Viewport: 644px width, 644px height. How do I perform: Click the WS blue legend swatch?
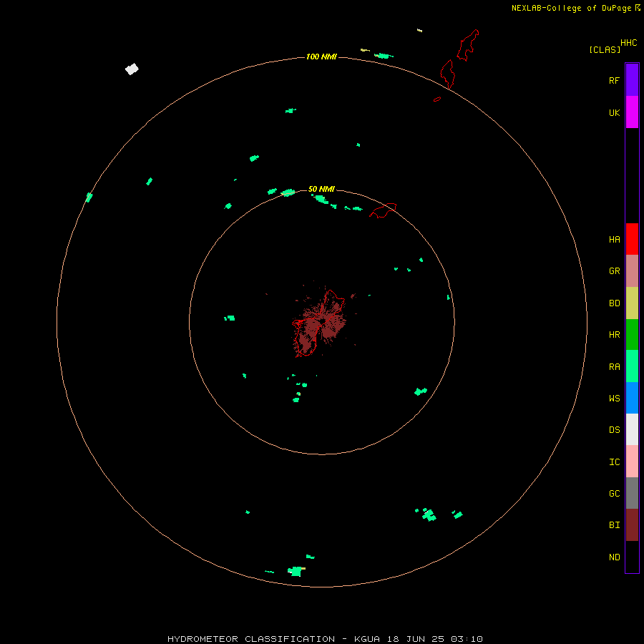pos(632,398)
